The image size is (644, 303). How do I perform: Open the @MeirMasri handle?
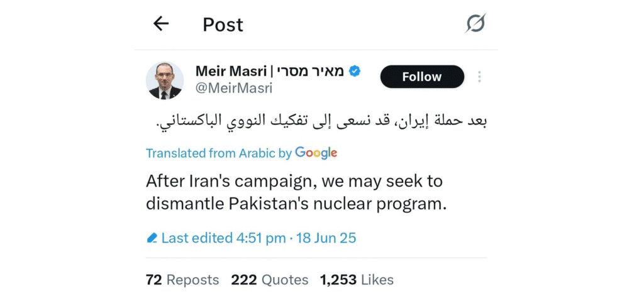coord(233,89)
